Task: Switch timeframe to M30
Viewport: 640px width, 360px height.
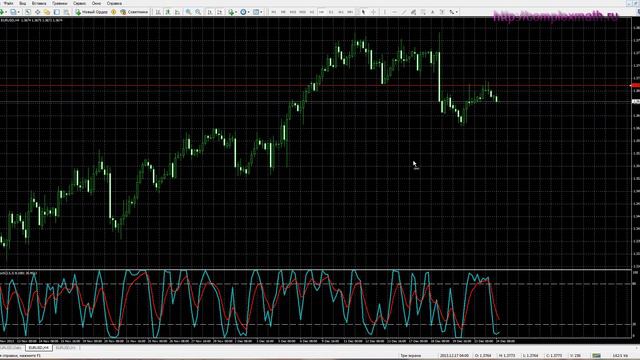Action: [x=302, y=12]
